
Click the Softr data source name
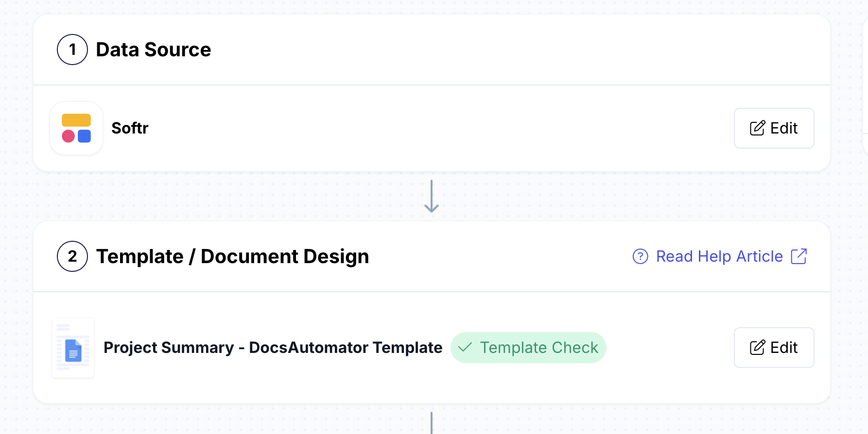[130, 128]
